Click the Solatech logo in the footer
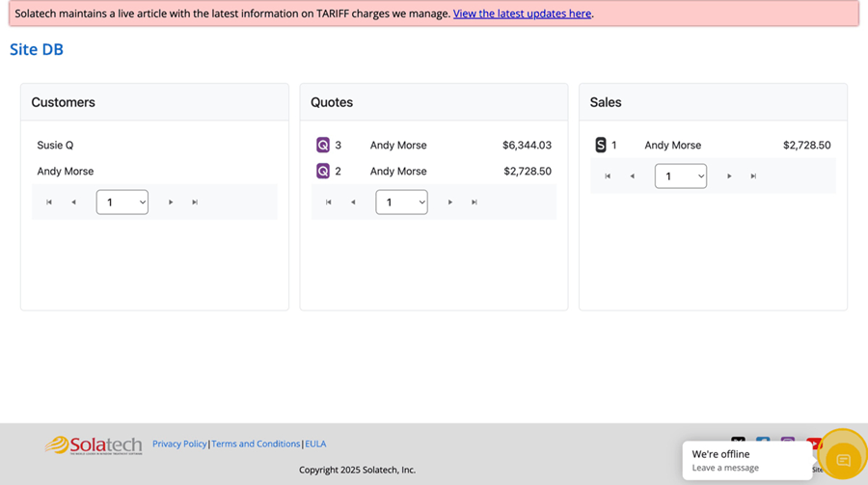 pyautogui.click(x=94, y=445)
